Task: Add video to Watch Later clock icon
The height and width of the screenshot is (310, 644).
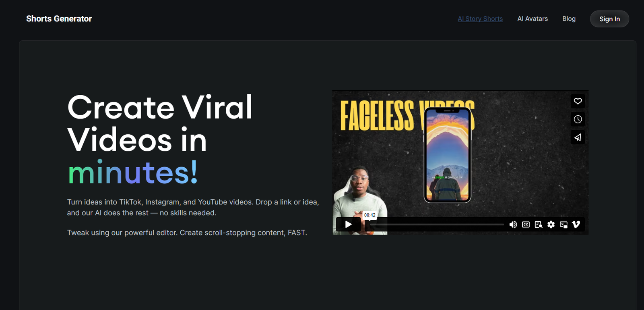Action: pyautogui.click(x=578, y=119)
